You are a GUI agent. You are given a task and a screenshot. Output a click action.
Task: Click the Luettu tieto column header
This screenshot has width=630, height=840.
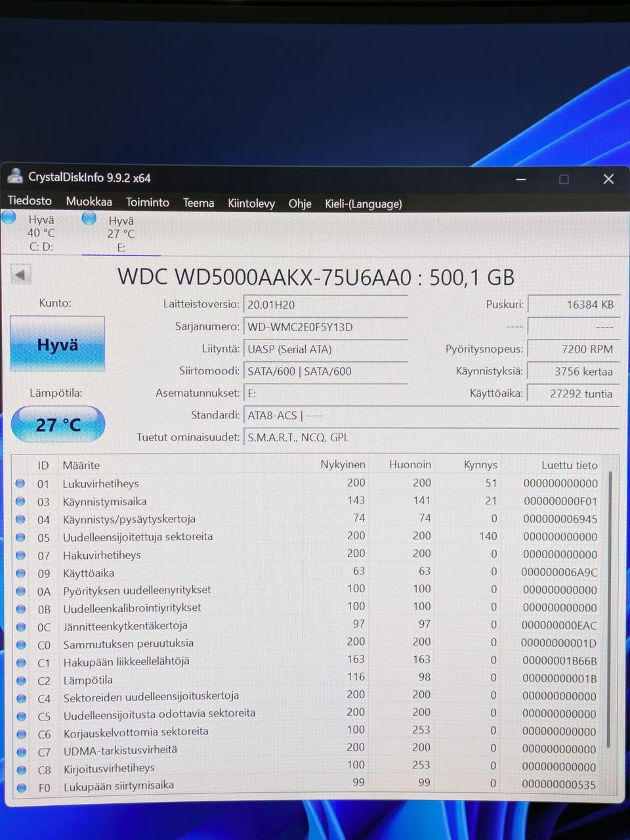pos(570,465)
